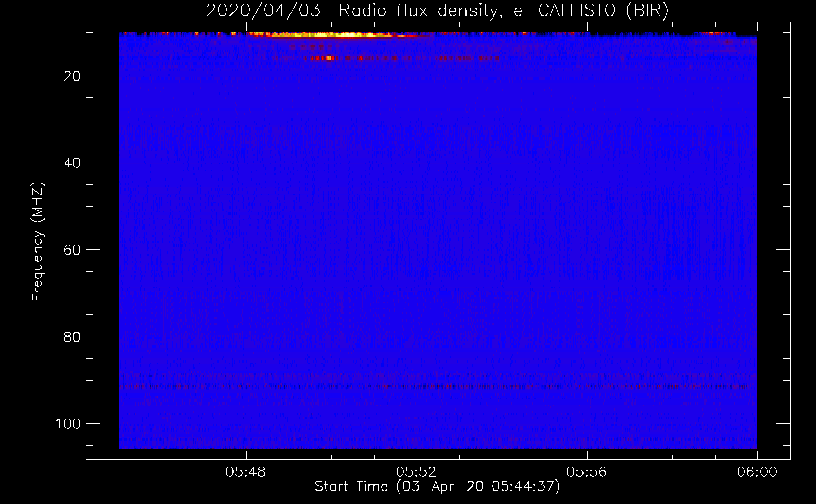Click the 100 MHz frequency tick label
This screenshot has height=504, width=816.
[x=68, y=424]
